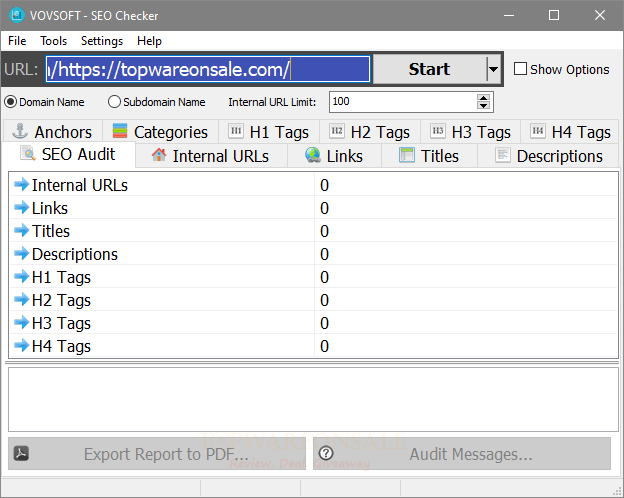Image resolution: width=624 pixels, height=498 pixels.
Task: Click the Internal URL Limit number field
Action: pos(403,102)
